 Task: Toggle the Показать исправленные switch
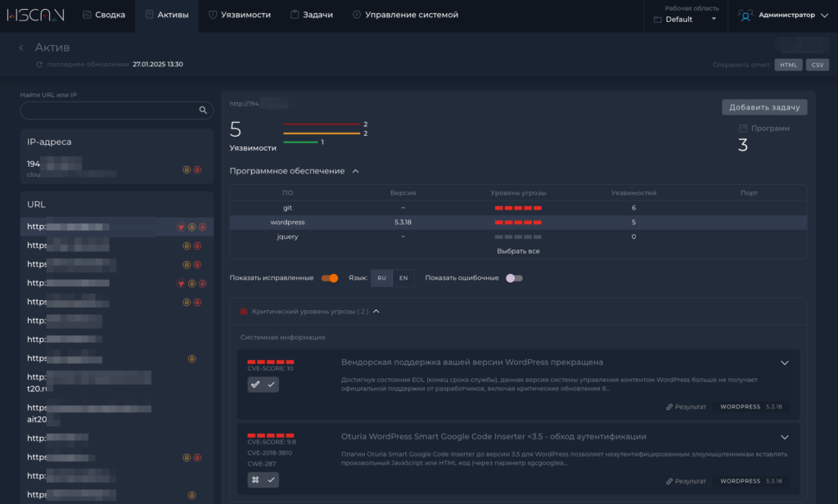click(330, 278)
